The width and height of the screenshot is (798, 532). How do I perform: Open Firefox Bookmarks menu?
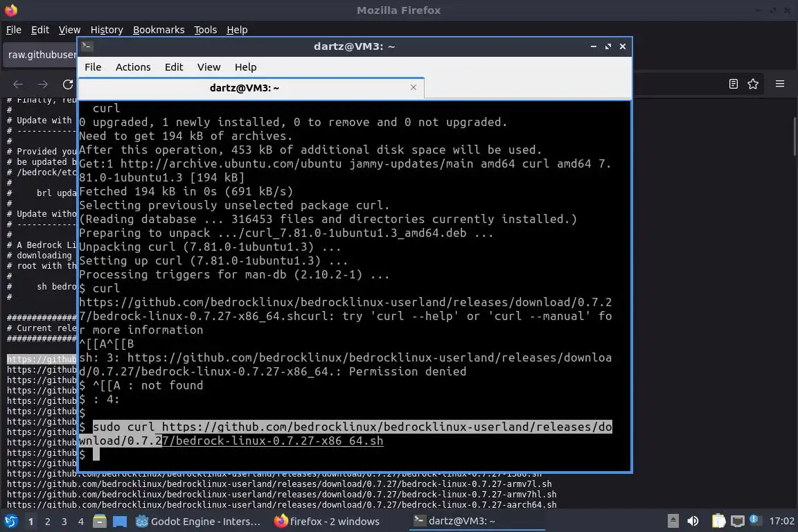click(158, 30)
